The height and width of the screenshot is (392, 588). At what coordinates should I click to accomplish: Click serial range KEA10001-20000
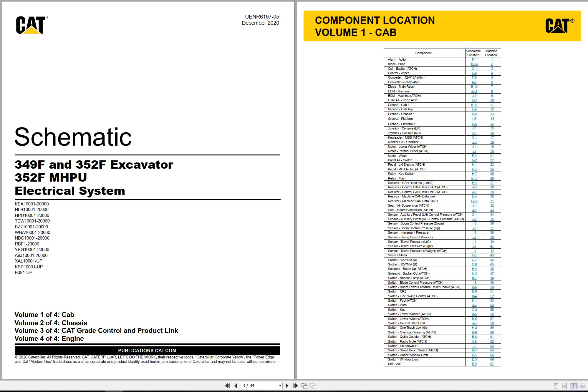[32, 204]
